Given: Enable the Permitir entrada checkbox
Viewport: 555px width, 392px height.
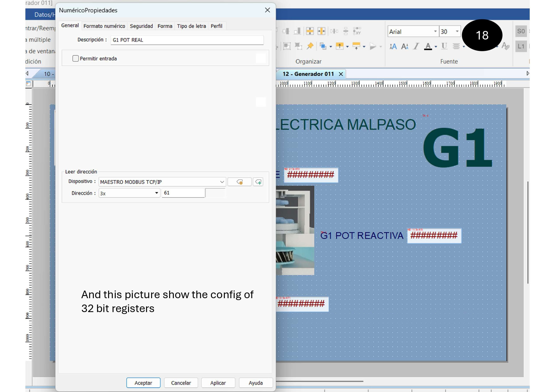Looking at the screenshot, I should click(76, 58).
